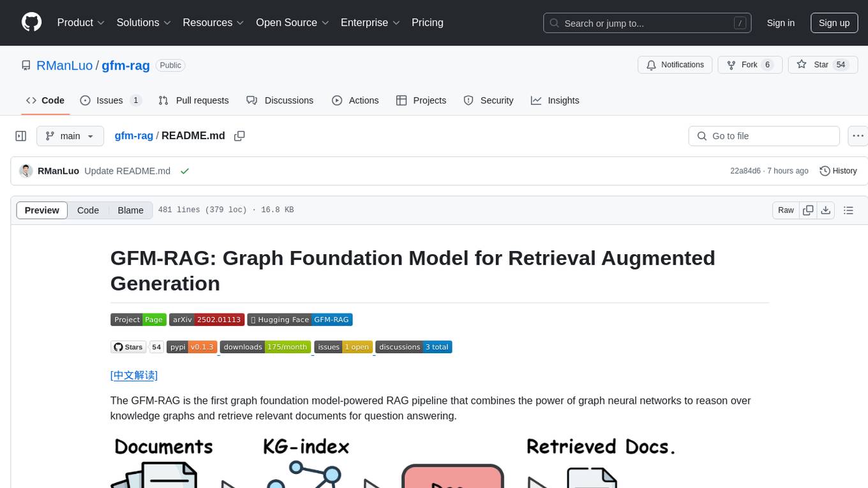Switch to the Code tab
This screenshot has width=868, height=488.
pyautogui.click(x=45, y=100)
